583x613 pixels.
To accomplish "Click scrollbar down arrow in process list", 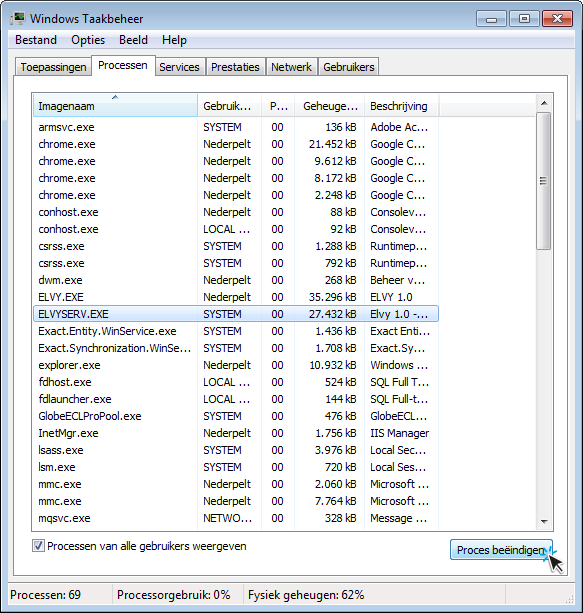I will [544, 522].
